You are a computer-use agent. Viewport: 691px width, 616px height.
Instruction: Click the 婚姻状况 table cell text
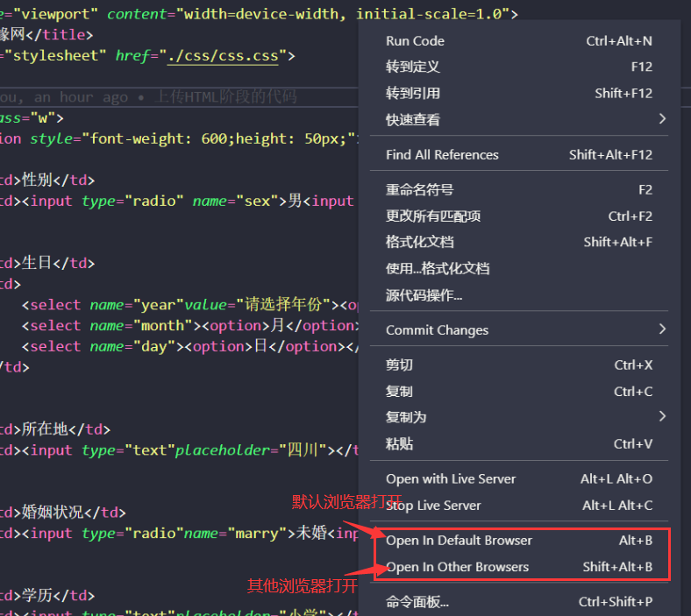53,512
